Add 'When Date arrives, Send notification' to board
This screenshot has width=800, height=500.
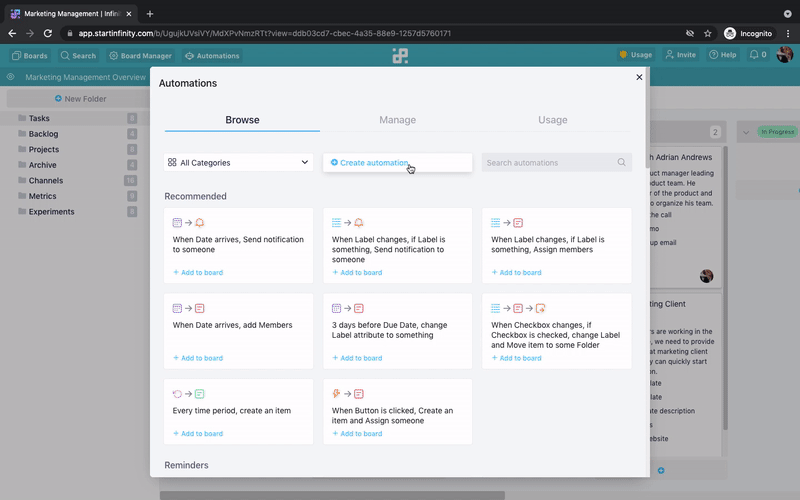point(198,272)
